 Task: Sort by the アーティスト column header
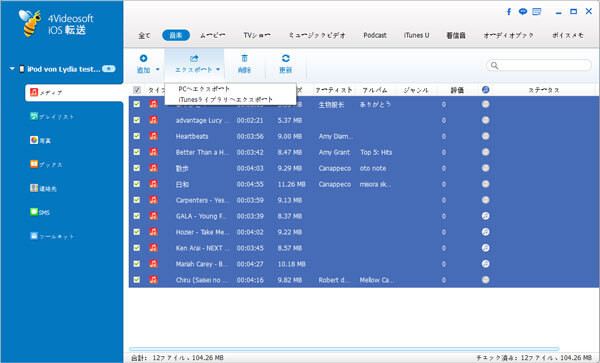tap(333, 90)
